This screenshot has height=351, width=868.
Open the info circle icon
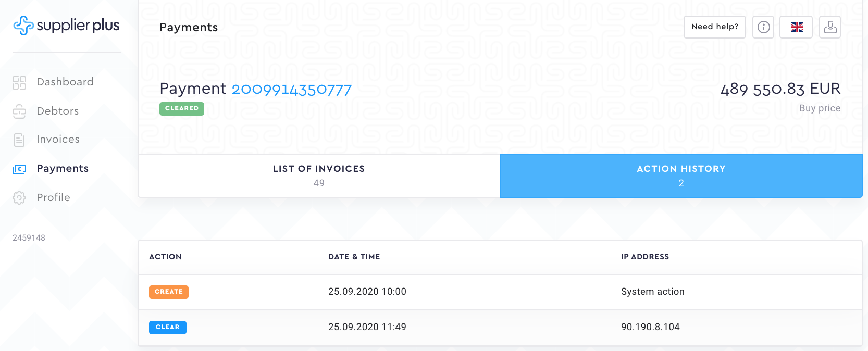pos(763,27)
